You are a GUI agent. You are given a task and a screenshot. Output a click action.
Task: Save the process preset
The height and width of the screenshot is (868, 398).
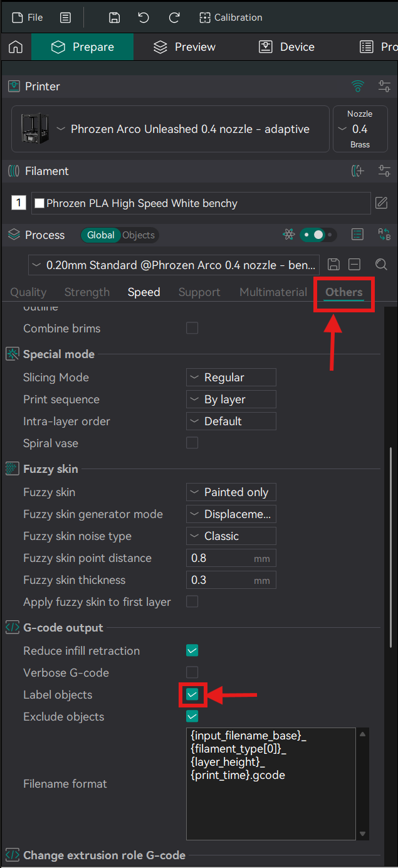(x=334, y=265)
